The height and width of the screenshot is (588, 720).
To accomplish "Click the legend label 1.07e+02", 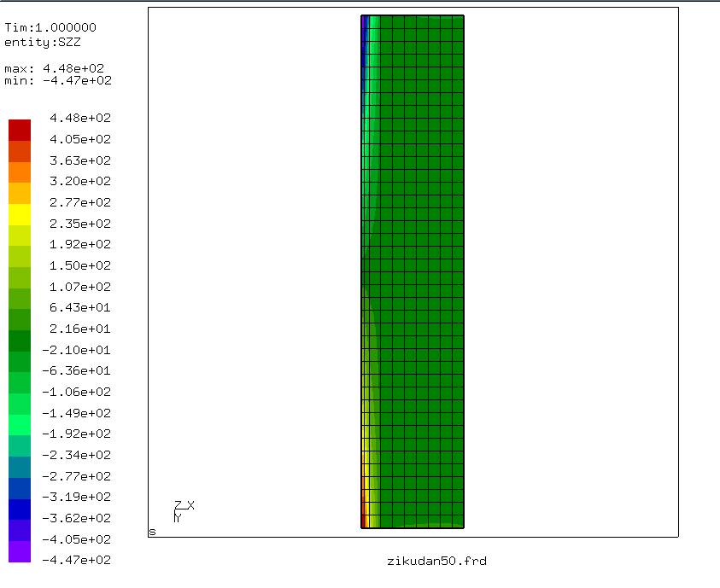I will point(80,287).
